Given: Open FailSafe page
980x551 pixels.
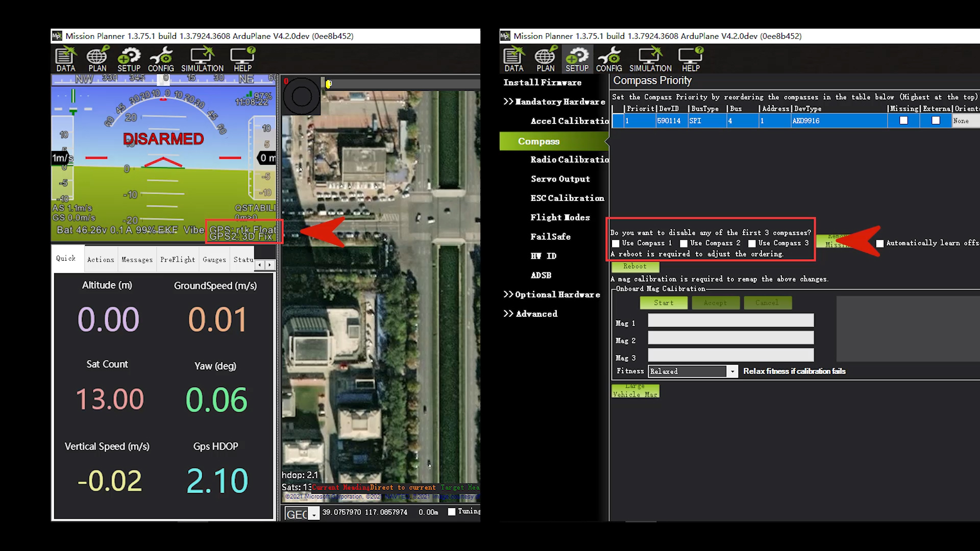Looking at the screenshot, I should pyautogui.click(x=550, y=237).
